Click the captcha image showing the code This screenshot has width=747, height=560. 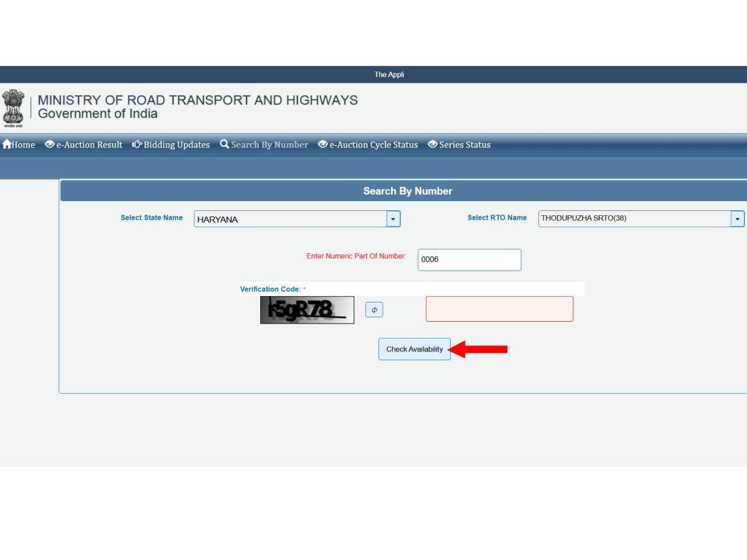click(x=307, y=310)
